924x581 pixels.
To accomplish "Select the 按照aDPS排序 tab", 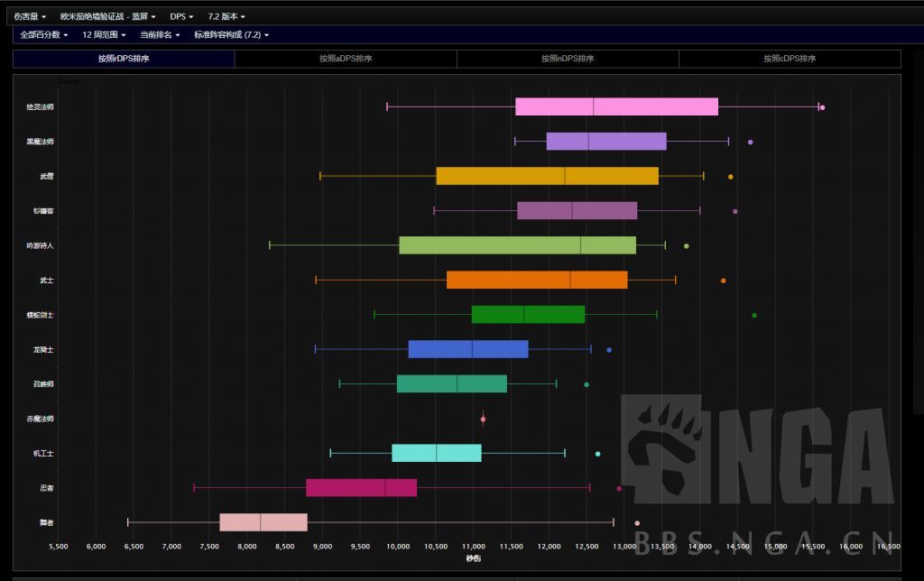I will (346, 59).
